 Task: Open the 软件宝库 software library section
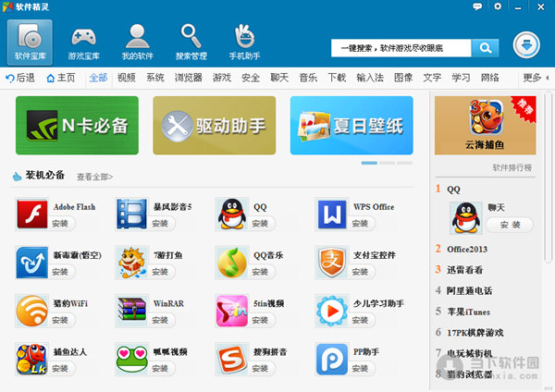(30, 43)
